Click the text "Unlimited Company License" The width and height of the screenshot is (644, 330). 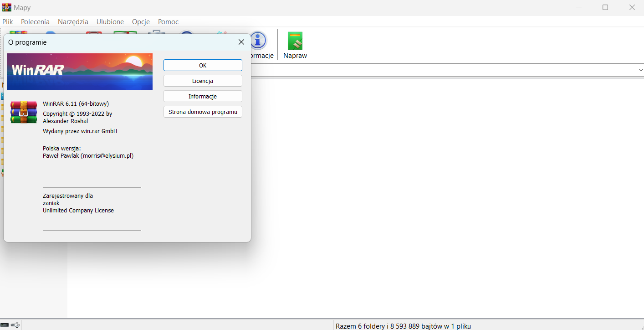click(x=78, y=211)
